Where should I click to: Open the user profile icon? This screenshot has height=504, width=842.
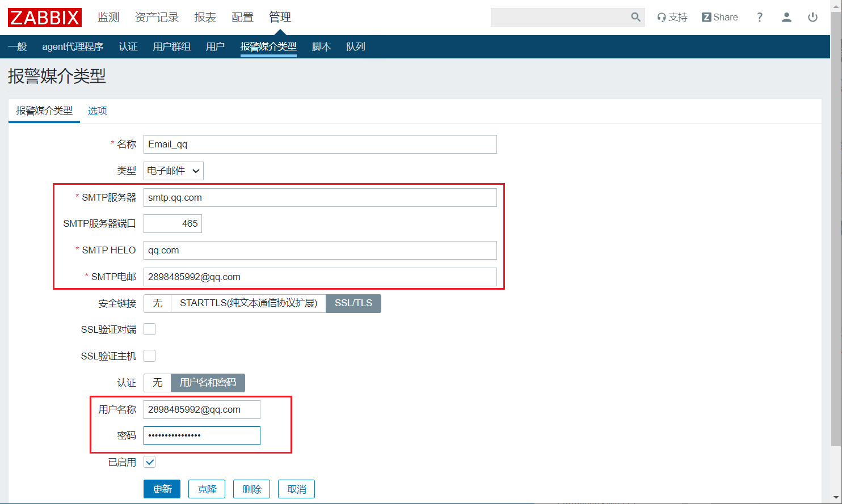pyautogui.click(x=786, y=18)
